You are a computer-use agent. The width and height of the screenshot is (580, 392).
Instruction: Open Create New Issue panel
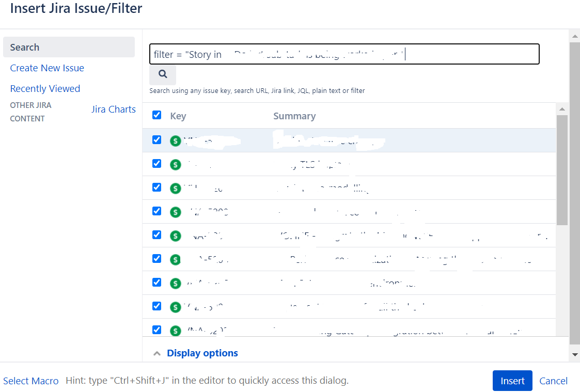47,68
